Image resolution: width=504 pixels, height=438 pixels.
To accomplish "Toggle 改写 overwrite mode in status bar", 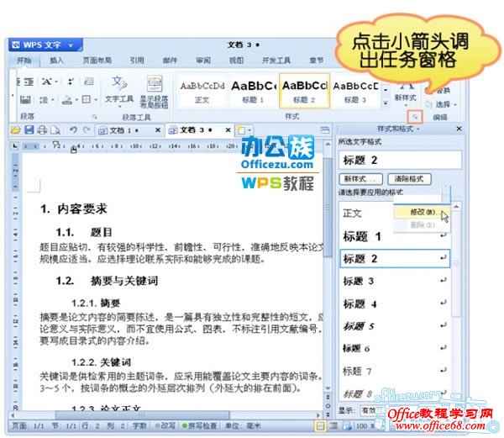I will 165,426.
